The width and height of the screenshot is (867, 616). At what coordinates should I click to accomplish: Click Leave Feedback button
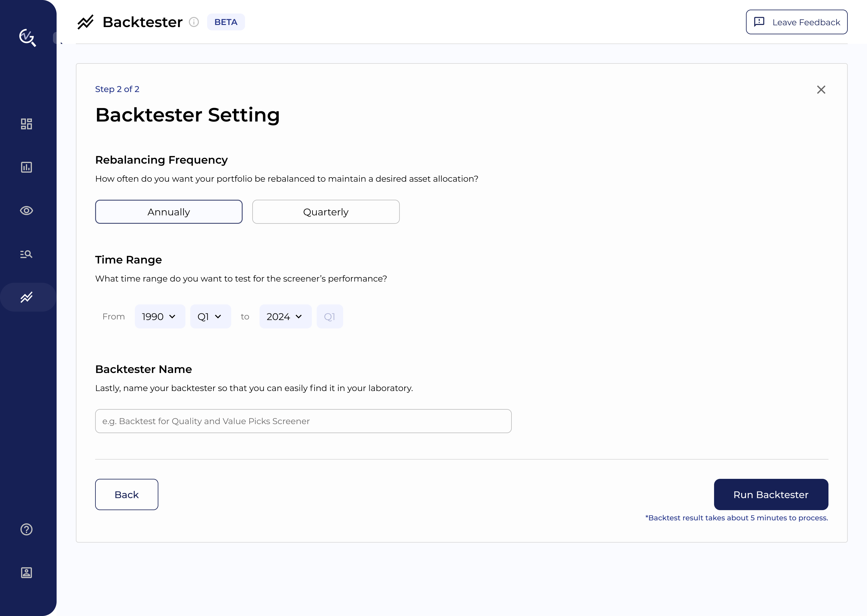click(796, 22)
